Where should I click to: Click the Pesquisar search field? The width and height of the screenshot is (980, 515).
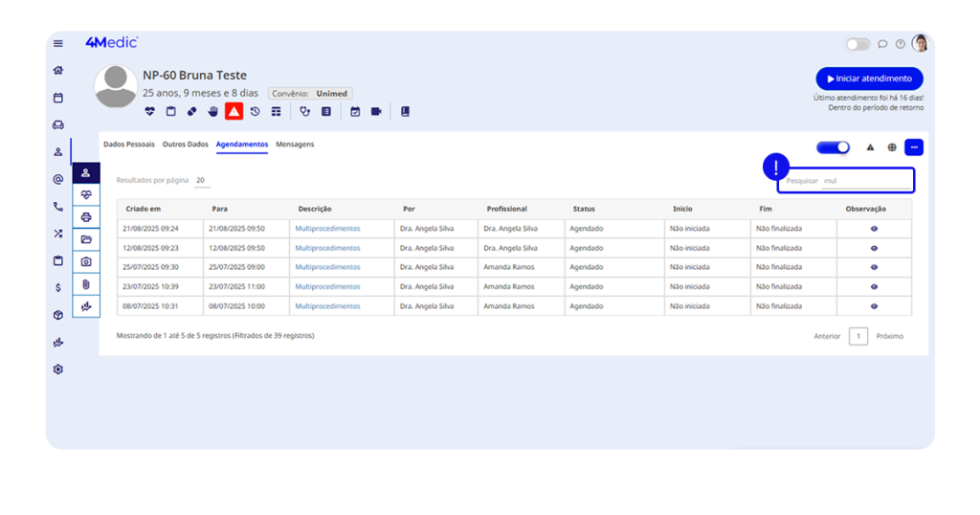point(864,180)
